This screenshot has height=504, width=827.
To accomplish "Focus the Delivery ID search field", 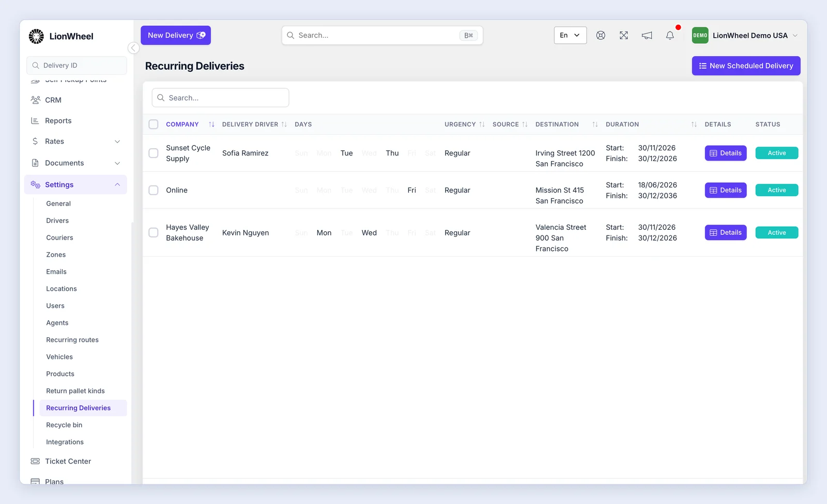I will pyautogui.click(x=76, y=66).
